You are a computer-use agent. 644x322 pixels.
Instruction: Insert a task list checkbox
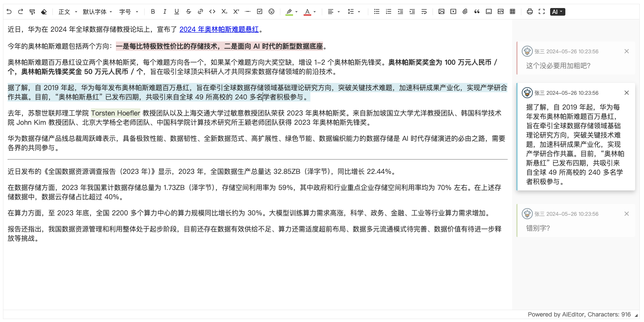click(260, 12)
